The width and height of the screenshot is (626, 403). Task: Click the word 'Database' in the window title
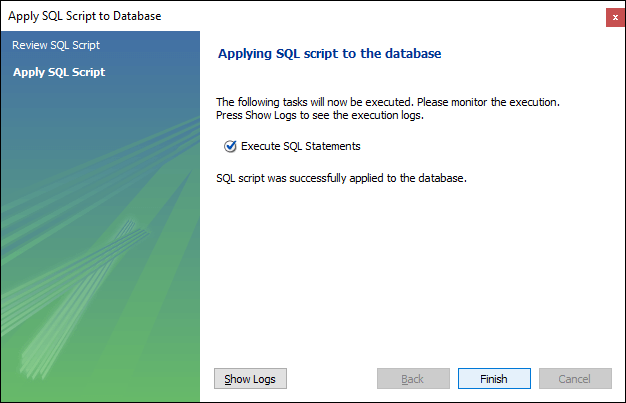137,16
